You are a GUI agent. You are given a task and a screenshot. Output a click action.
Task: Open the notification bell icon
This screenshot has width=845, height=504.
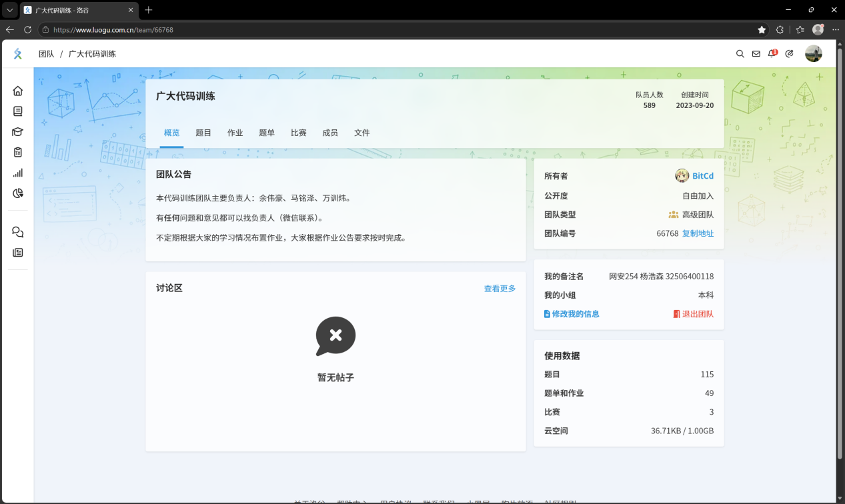(x=772, y=53)
